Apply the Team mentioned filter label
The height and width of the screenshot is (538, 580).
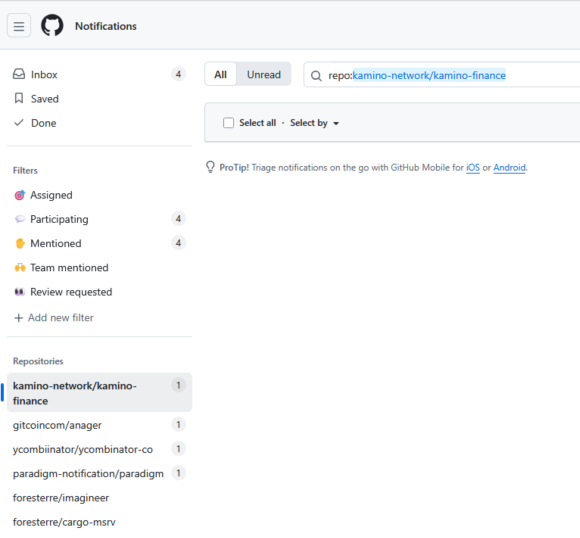[69, 268]
